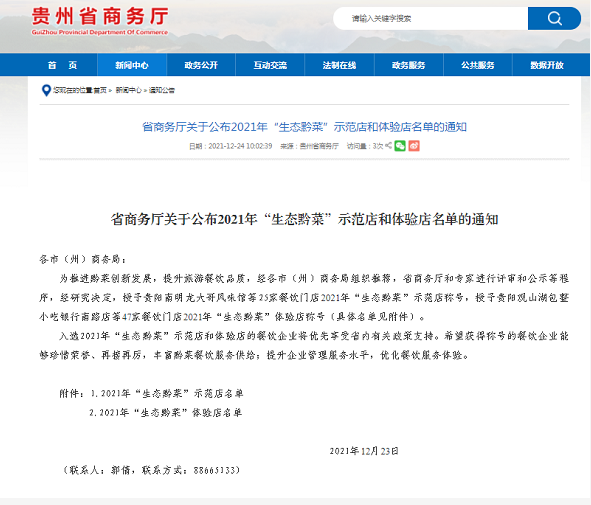The image size is (591, 505).
Task: Go to 新闻中心 in the breadcrumb
Action: tap(129, 90)
